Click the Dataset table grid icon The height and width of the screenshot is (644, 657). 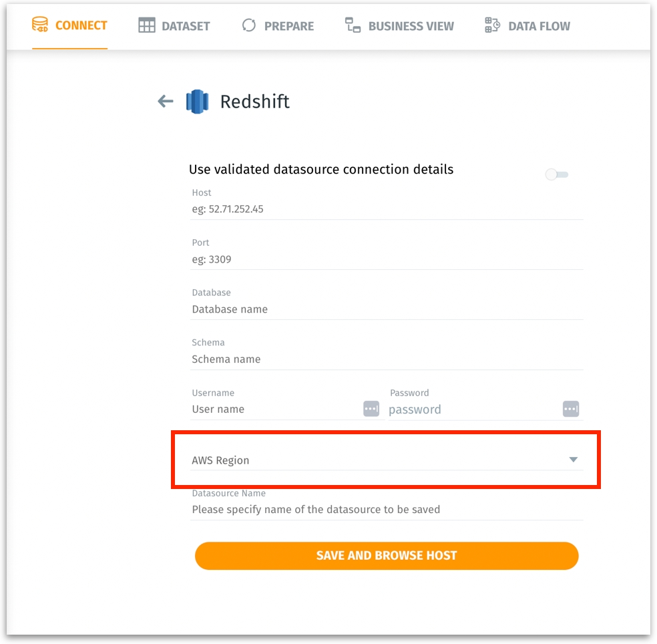point(146,26)
